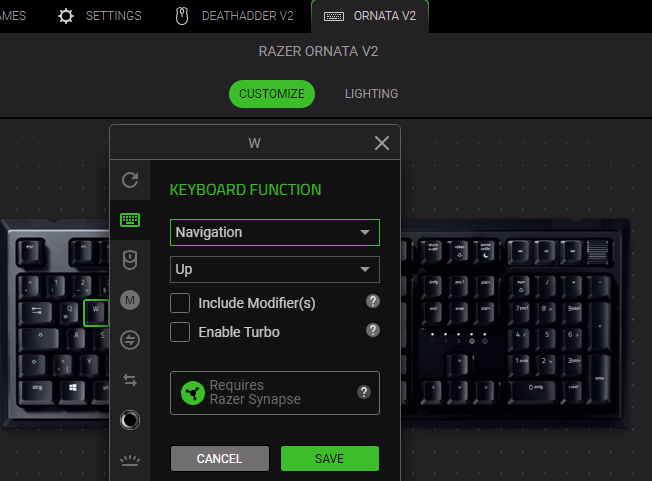Click help icon beside Include Modifier(s)
Viewport: 652px width, 481px height.
(372, 302)
